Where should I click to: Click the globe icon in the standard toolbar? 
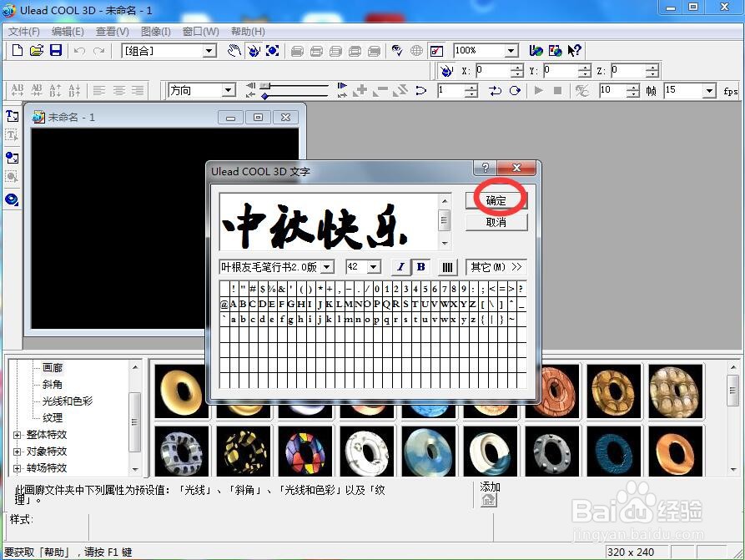coord(416,50)
